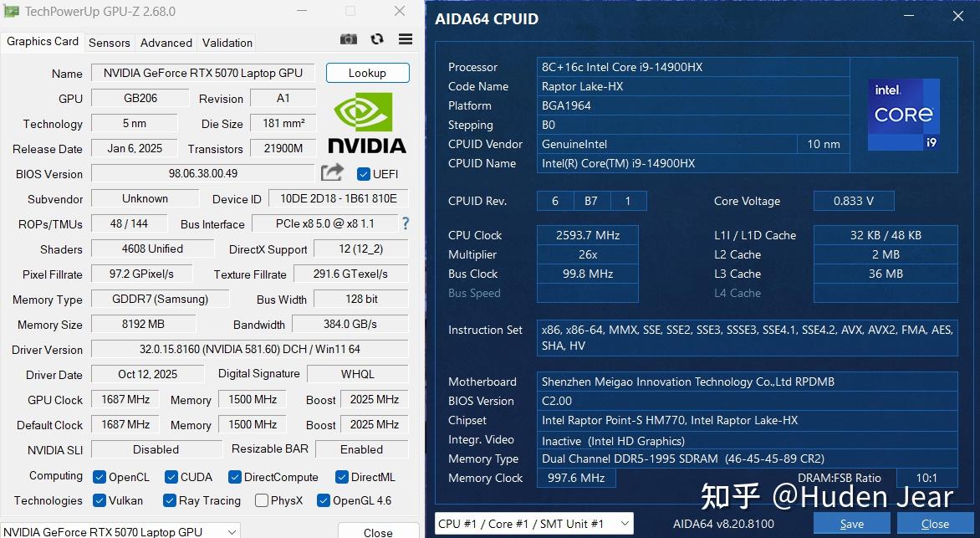Click the Lookup button

click(368, 73)
